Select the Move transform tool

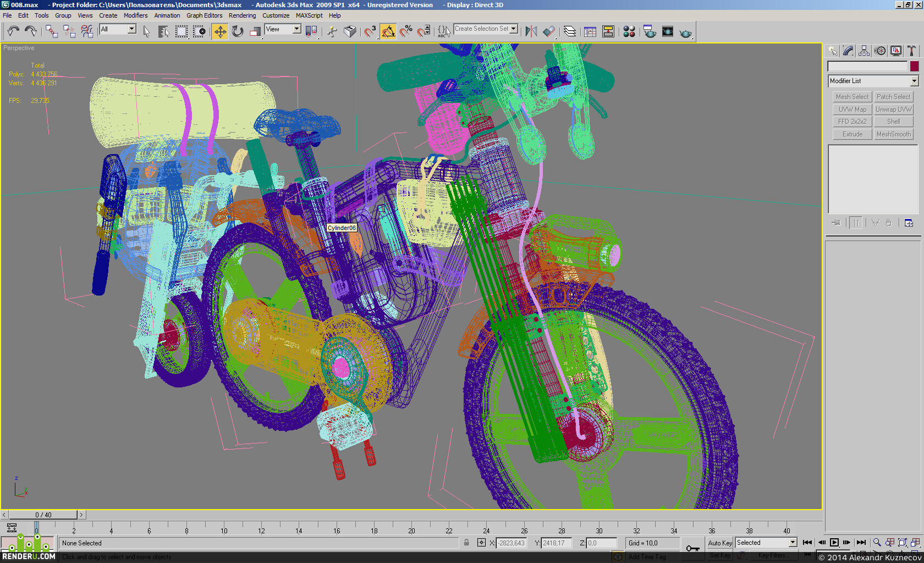click(x=220, y=31)
